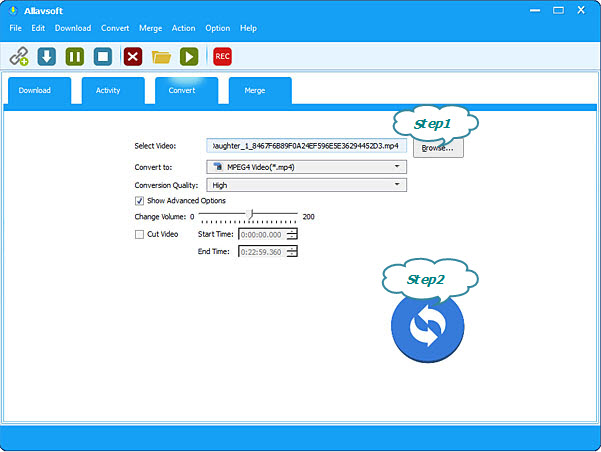
Task: Click the Start Time spinner arrows
Action: tap(292, 234)
